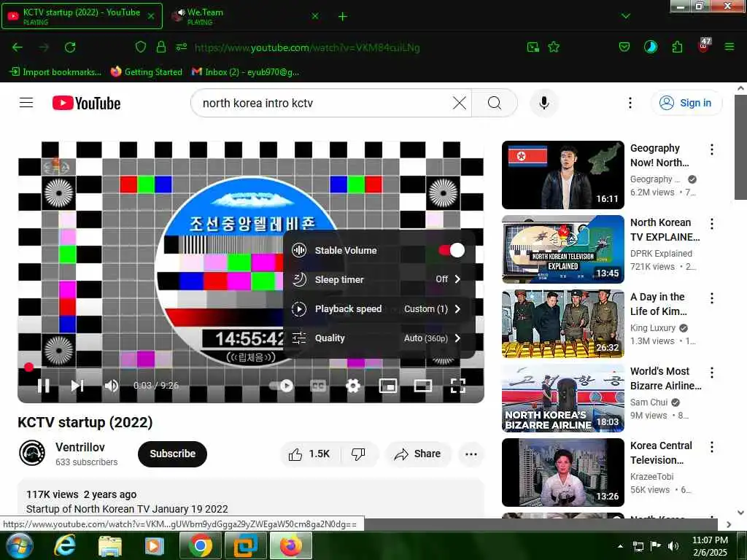
Task: Sign in to YouTube
Action: (x=686, y=103)
